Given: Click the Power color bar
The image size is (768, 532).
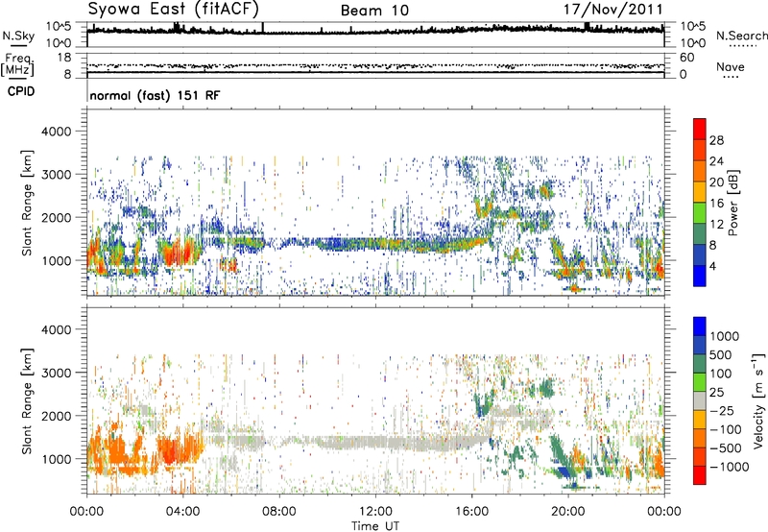Looking at the screenshot, I should [x=700, y=203].
